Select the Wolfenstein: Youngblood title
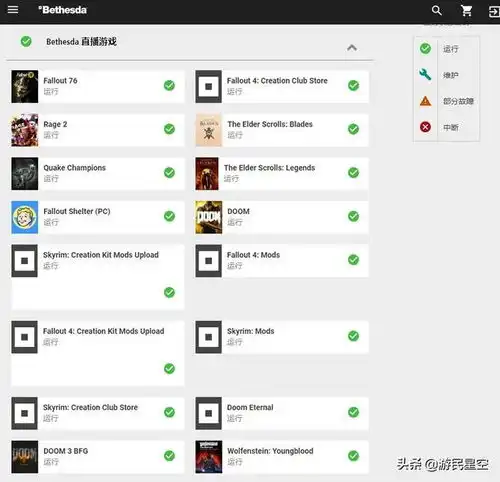Viewport: 500px width, 482px height. point(270,451)
